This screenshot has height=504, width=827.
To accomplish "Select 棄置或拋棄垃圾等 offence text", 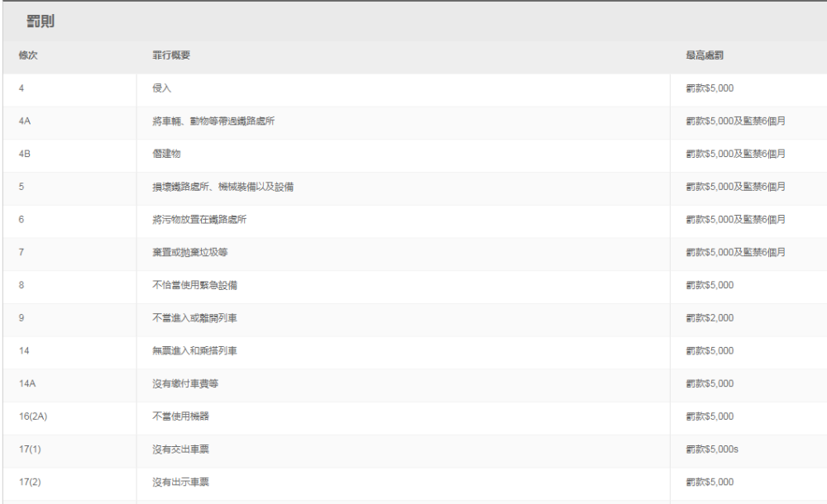I will pyautogui.click(x=190, y=253).
